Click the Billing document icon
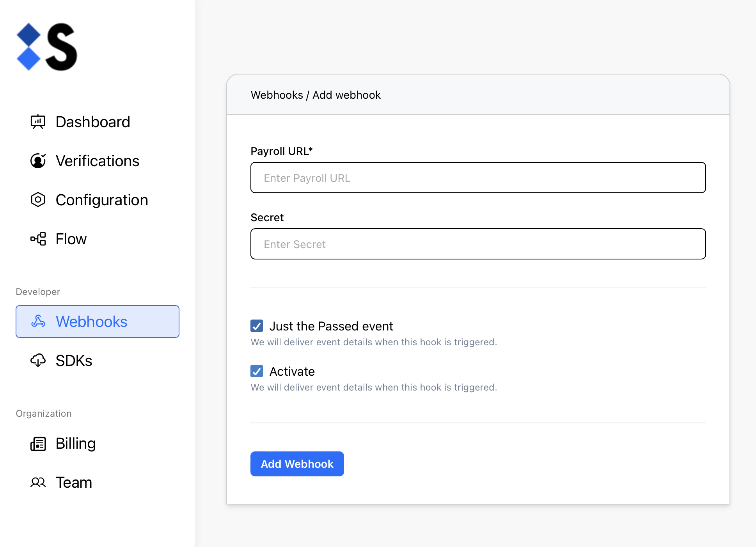756x547 pixels. click(38, 444)
